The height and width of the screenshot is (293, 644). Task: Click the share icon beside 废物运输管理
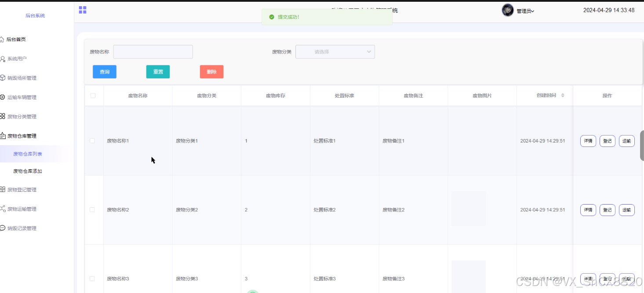pos(3,209)
